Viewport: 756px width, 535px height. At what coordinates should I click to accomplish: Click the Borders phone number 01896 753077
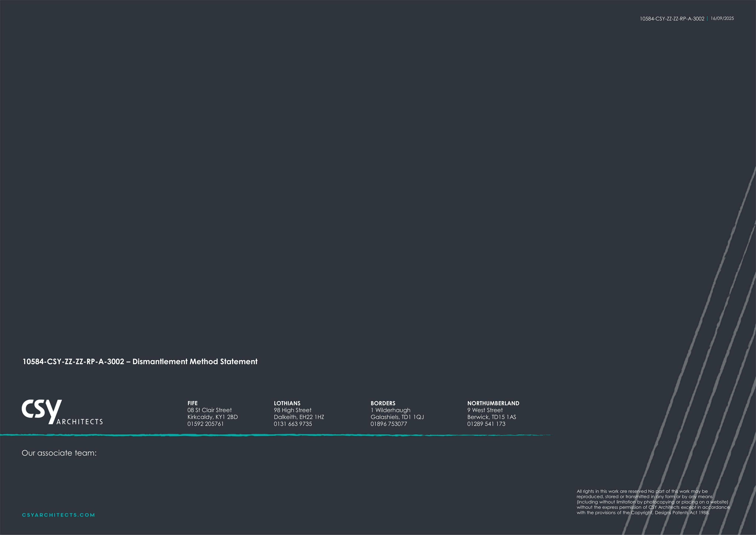click(389, 424)
